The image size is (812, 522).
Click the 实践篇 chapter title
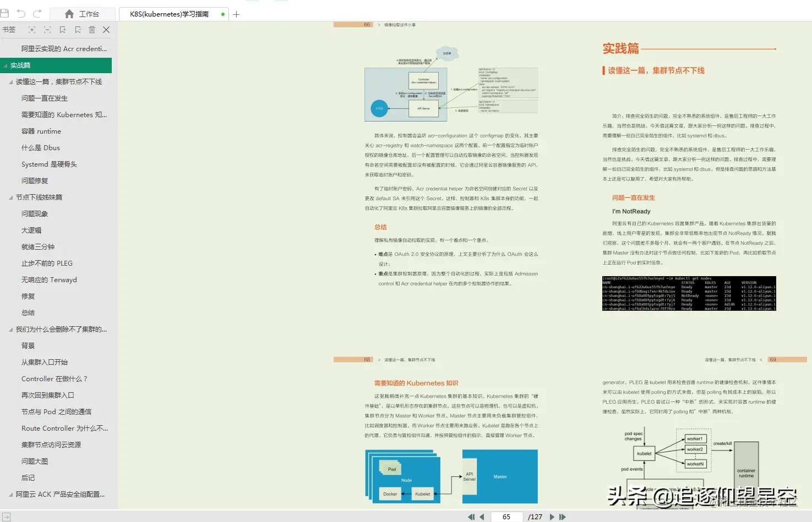(621, 49)
